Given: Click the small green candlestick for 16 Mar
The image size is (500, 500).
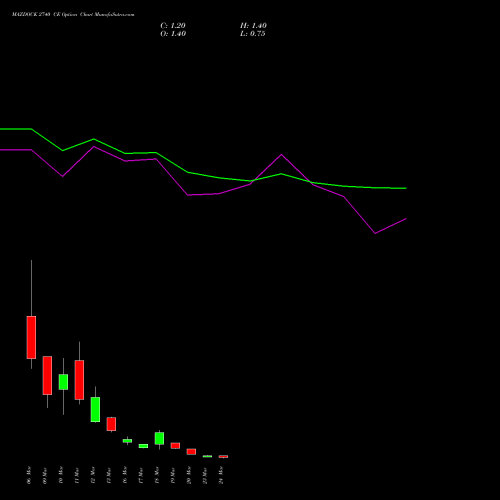Looking at the screenshot, I should pos(127,441).
